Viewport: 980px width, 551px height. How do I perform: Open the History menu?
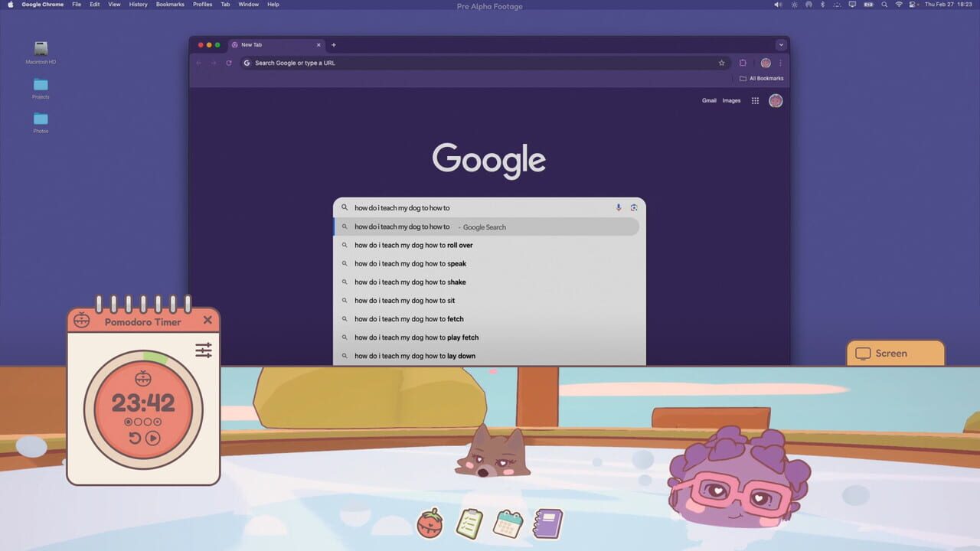[137, 5]
